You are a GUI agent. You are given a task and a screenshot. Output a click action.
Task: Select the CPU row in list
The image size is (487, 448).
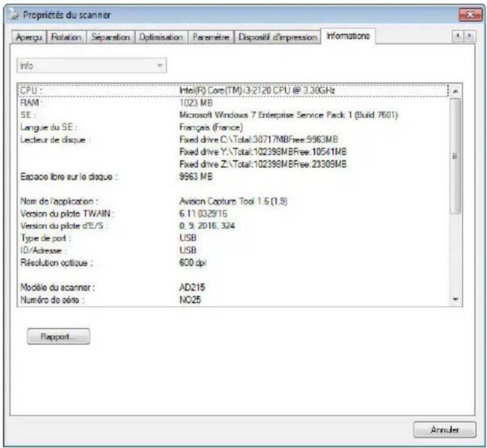click(x=233, y=91)
